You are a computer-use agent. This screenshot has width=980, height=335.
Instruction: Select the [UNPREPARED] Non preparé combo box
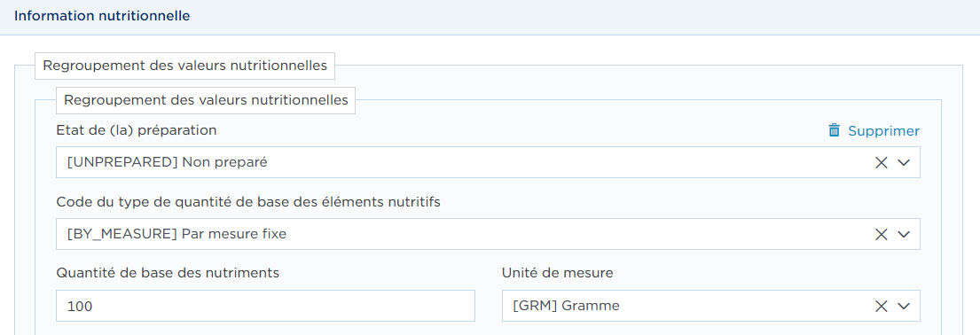coord(488,162)
